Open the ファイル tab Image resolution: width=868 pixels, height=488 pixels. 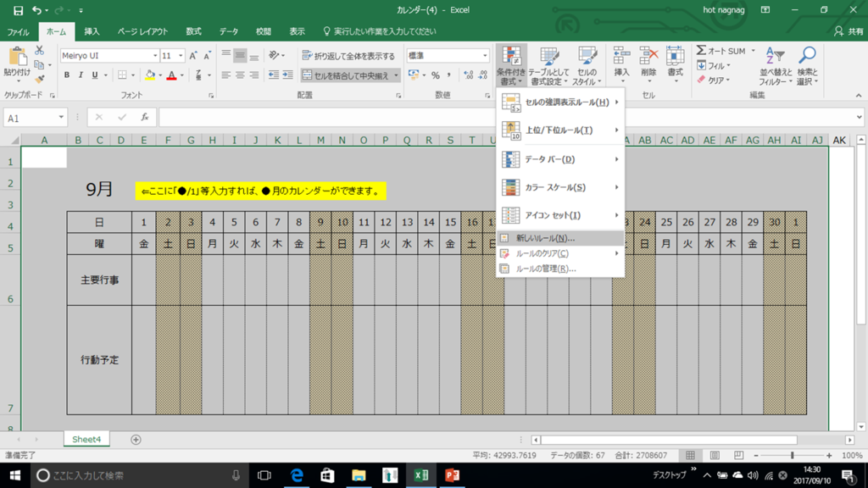(x=19, y=31)
